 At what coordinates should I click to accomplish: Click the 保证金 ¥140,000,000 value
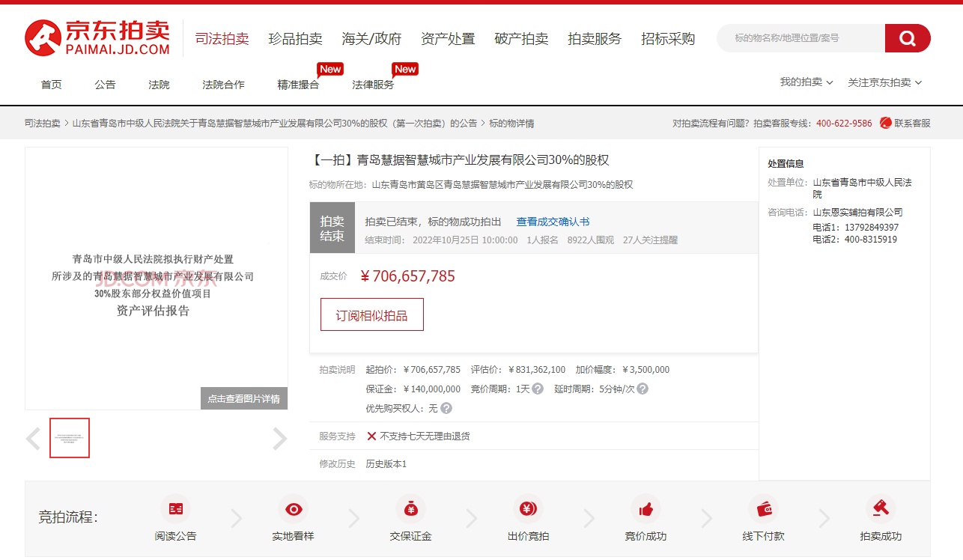(x=432, y=389)
